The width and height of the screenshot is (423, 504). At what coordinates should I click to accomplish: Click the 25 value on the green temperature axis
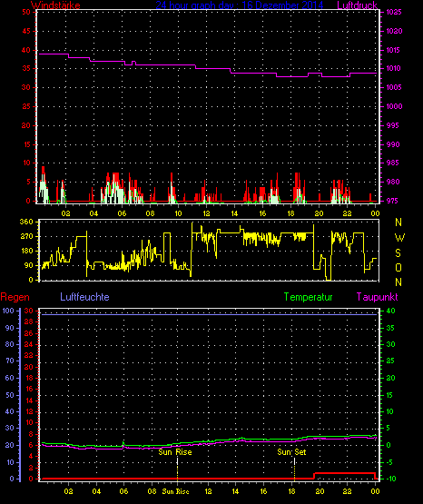click(390, 361)
